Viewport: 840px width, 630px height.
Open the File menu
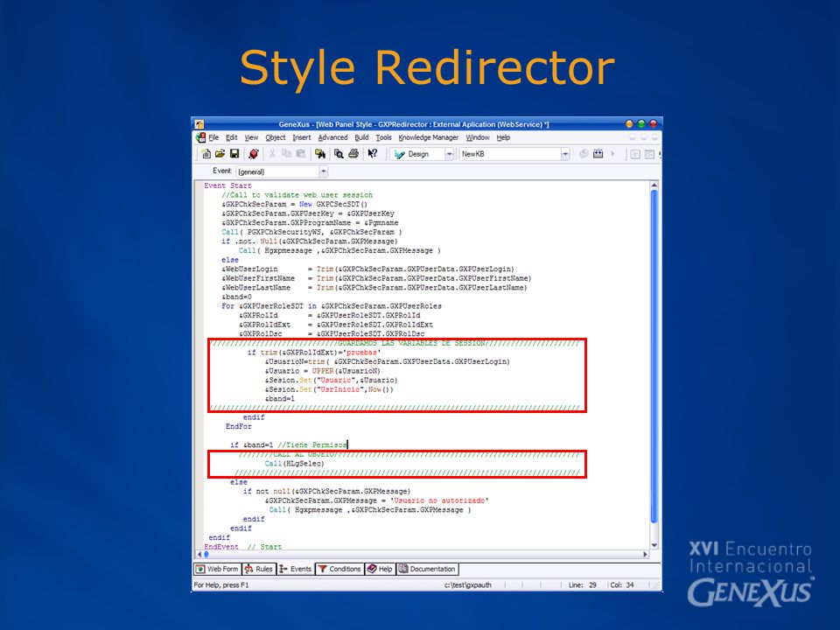(213, 137)
